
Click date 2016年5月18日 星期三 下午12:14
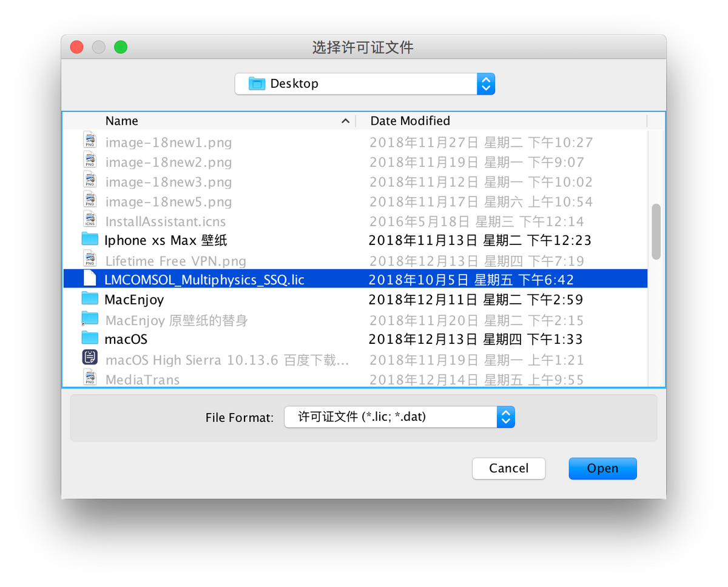tap(477, 221)
